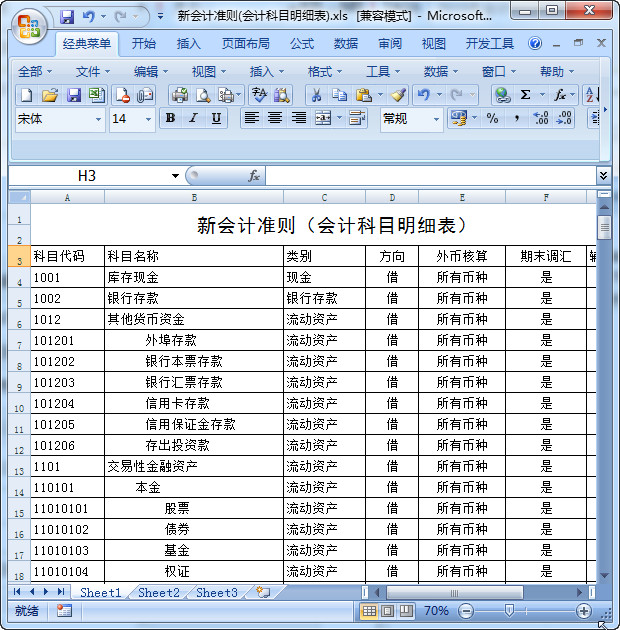Open the Name Box dropdown arrow
Screen dimensions: 620x630
[x=175, y=176]
